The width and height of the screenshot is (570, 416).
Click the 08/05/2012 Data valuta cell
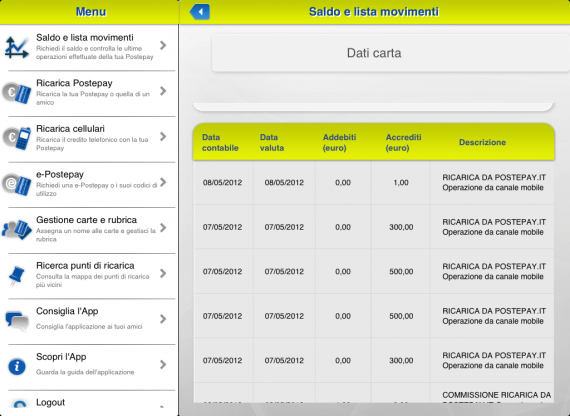point(284,183)
